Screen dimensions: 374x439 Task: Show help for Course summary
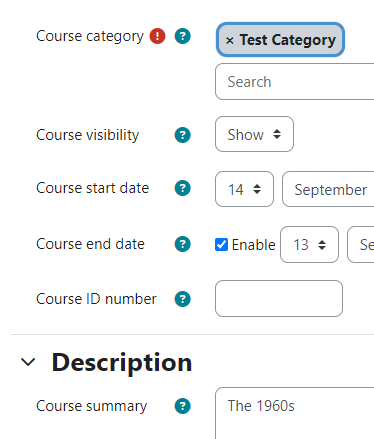tap(183, 406)
